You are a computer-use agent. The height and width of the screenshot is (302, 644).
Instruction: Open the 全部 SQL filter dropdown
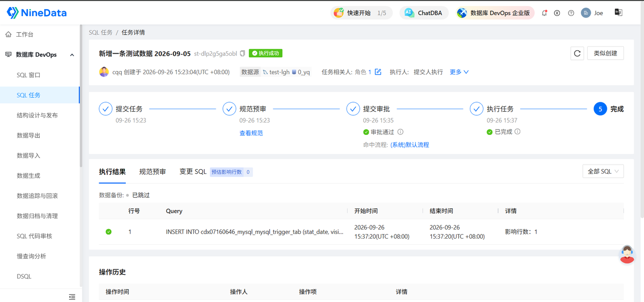pos(603,171)
